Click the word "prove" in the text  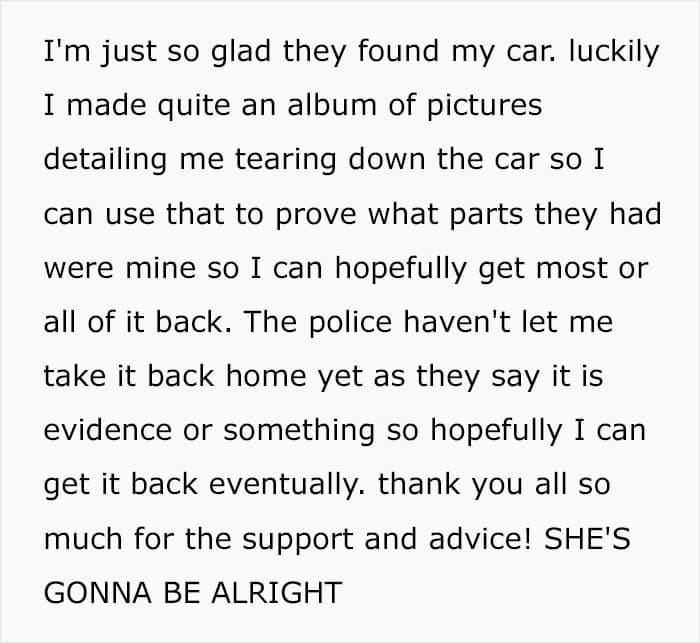pos(316,214)
